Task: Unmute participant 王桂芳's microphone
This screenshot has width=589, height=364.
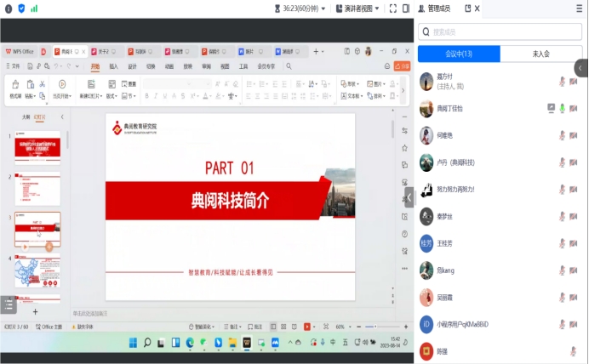Action: pos(563,243)
